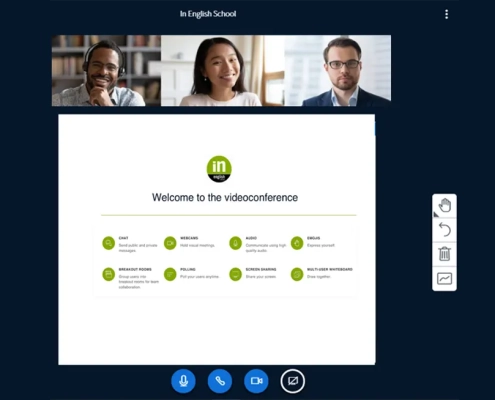The width and height of the screenshot is (495, 400).
Task: Select webcam of man with glasses
Action: pyautogui.click(x=338, y=71)
